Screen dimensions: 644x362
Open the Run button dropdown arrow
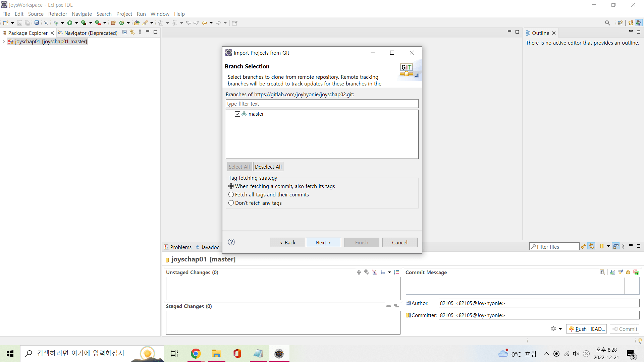76,23
